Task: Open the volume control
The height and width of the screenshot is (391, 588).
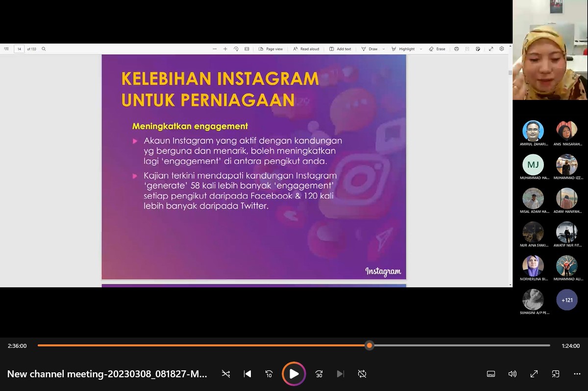Action: click(513, 374)
